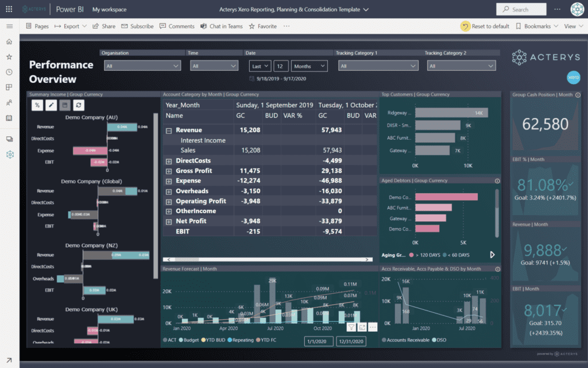
Task: Click the focus mode icon on Revenue Forecast
Action: coord(362,327)
